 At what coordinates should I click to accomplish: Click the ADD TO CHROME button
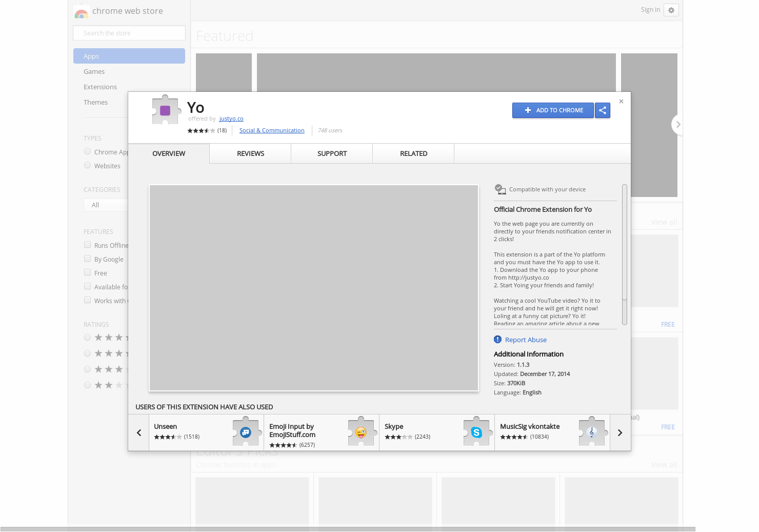[553, 110]
